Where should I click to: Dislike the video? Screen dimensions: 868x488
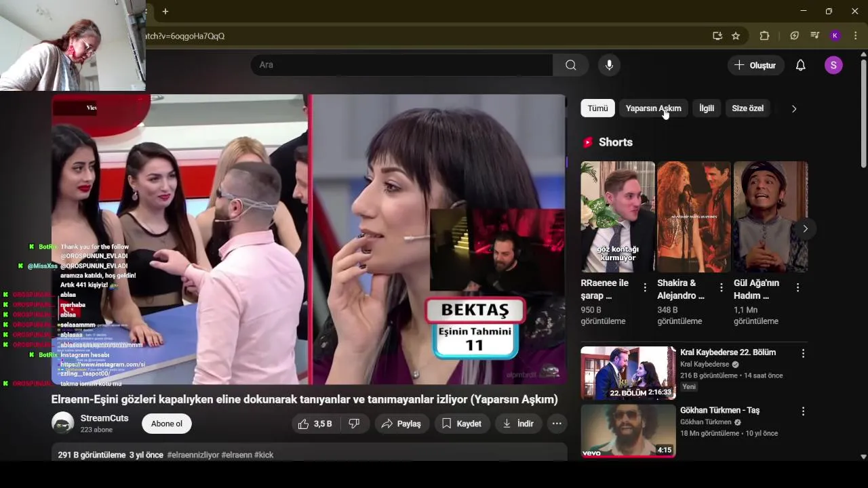click(354, 424)
